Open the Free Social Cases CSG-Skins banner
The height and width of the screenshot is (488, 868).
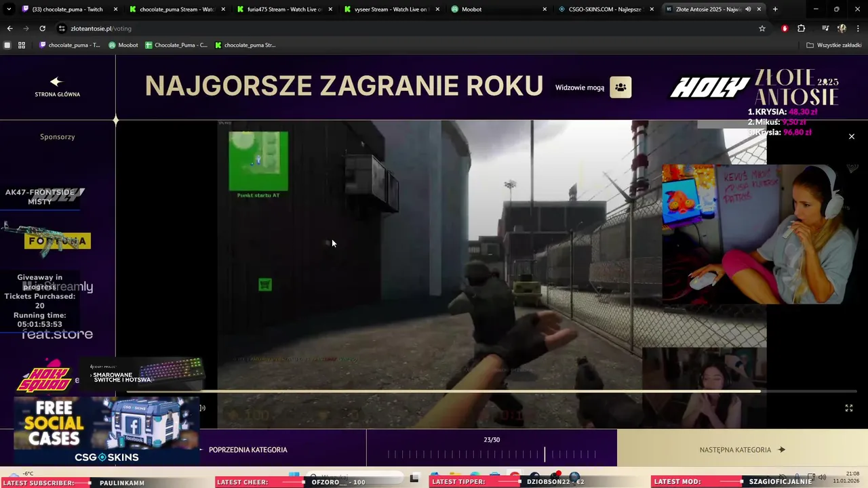click(106, 430)
